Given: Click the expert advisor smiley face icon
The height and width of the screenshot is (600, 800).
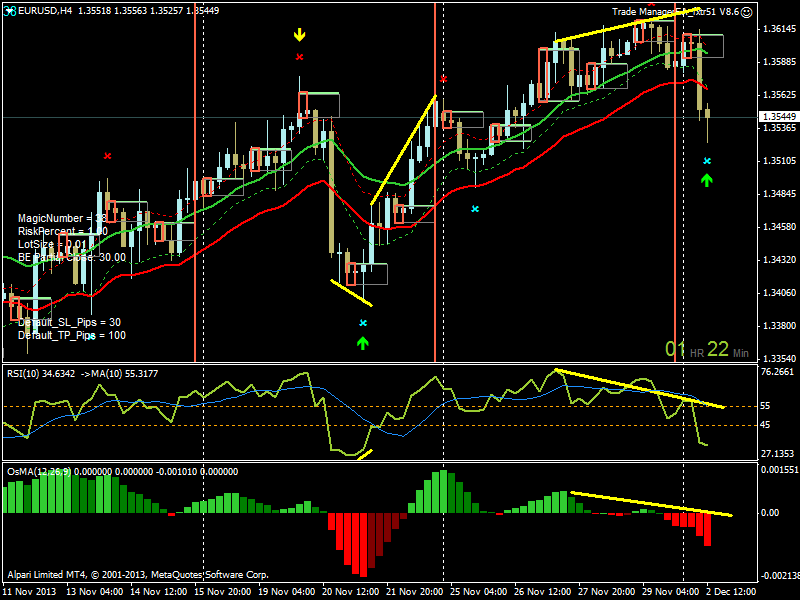Looking at the screenshot, I should tap(746, 12).
